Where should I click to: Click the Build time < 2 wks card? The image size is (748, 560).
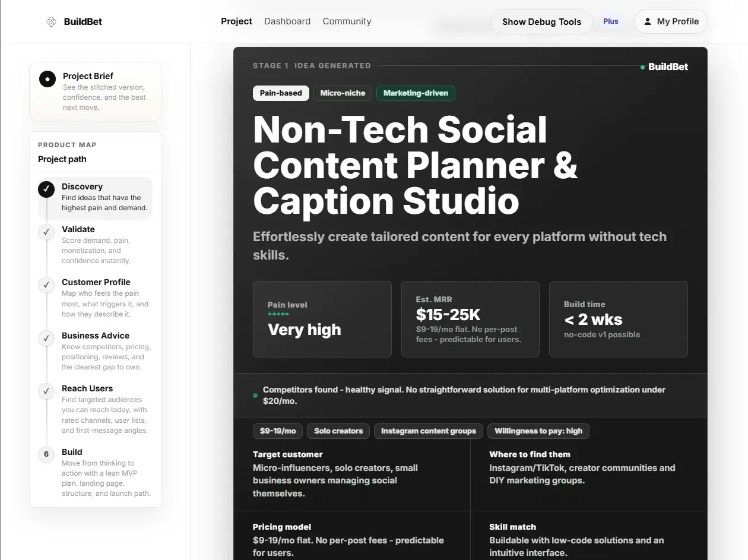(619, 319)
